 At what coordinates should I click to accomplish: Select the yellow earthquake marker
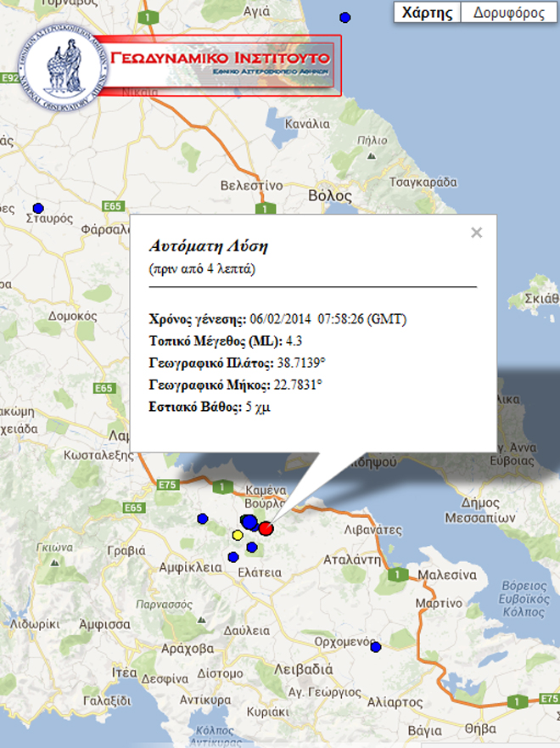click(238, 535)
